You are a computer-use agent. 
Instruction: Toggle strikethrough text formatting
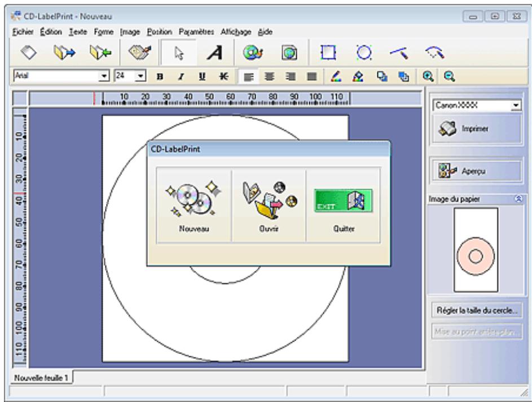223,77
